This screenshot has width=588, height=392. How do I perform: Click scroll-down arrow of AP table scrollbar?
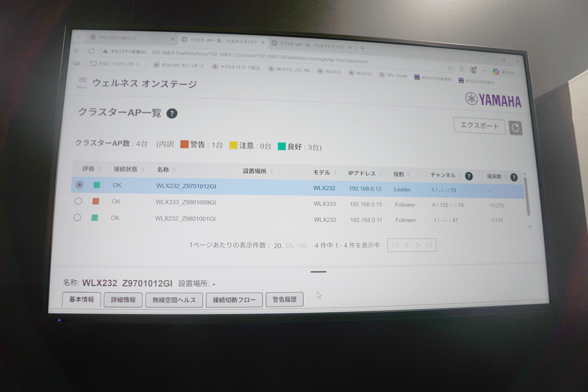(x=529, y=227)
